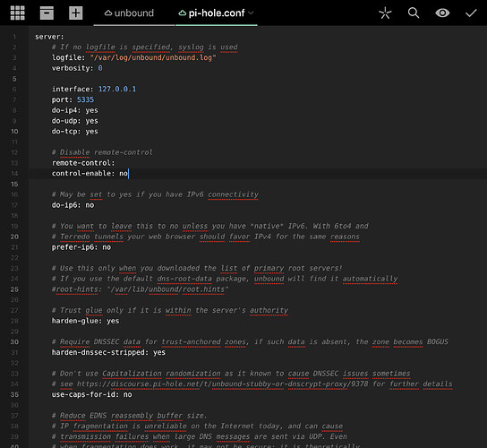Switch to the unbound tab
Image resolution: width=487 pixels, height=448 pixels.
pos(129,13)
